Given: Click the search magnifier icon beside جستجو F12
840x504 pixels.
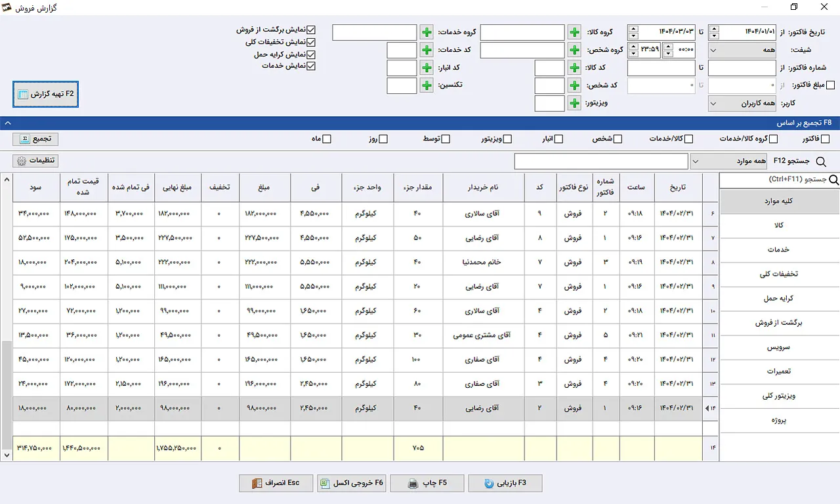Looking at the screenshot, I should point(820,161).
